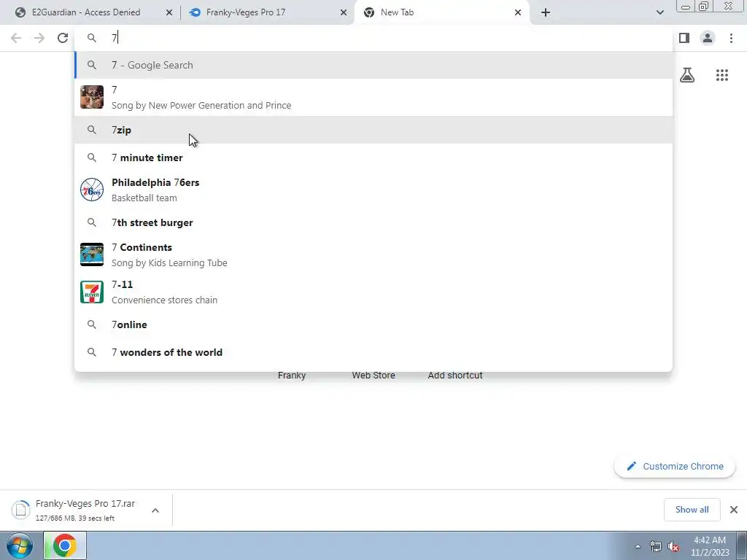Open the Web Store shortcut

point(373,376)
